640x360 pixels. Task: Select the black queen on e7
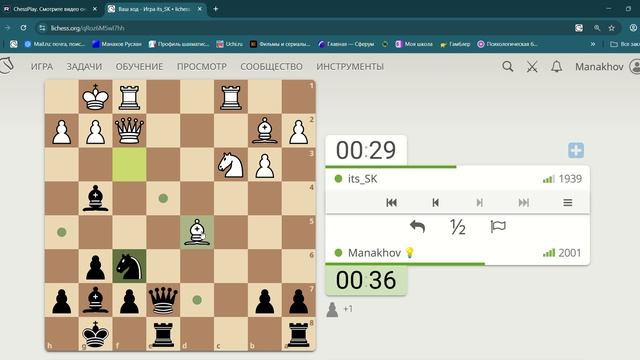coord(163,300)
